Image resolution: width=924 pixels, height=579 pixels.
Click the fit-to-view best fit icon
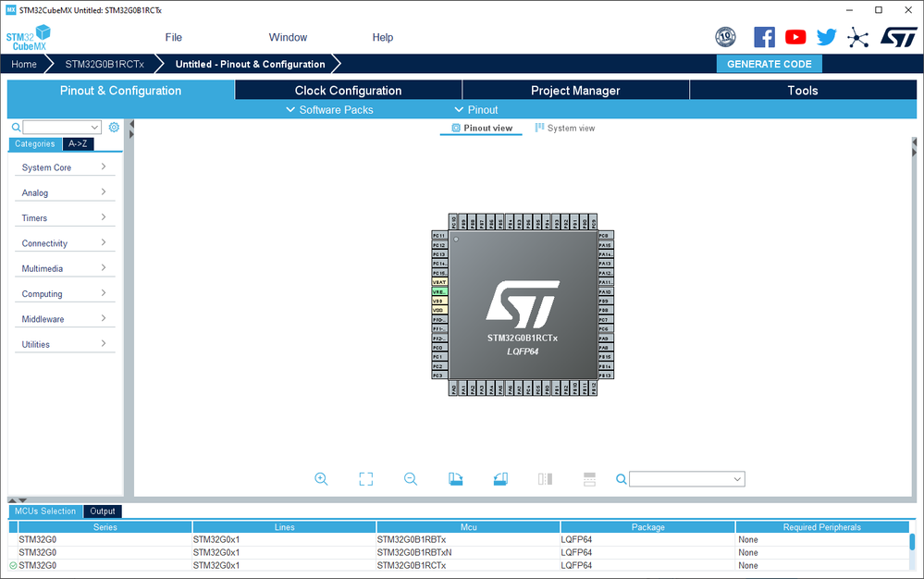(x=366, y=479)
